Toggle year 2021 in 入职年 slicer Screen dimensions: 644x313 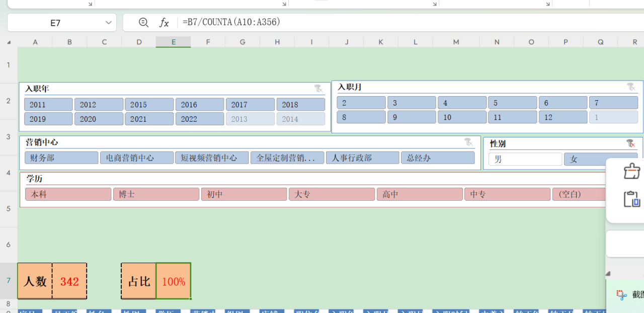(x=149, y=119)
